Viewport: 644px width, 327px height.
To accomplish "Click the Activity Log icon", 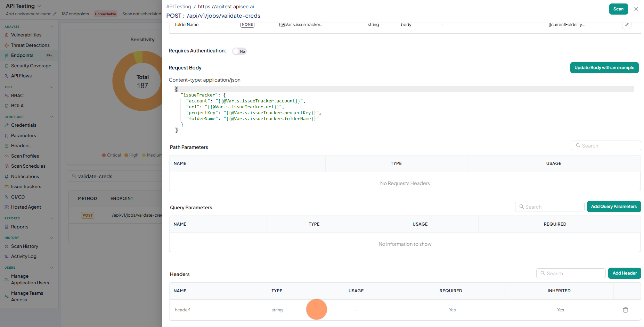I will (7, 257).
